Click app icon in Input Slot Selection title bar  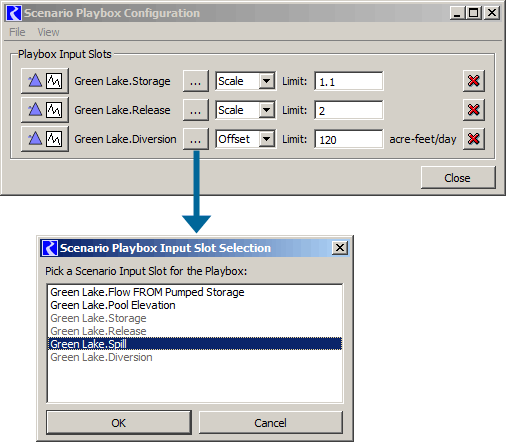click(x=50, y=248)
